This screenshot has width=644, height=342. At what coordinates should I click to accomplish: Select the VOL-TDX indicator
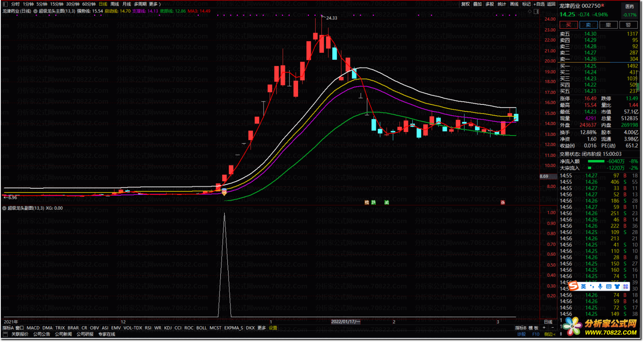(133, 328)
